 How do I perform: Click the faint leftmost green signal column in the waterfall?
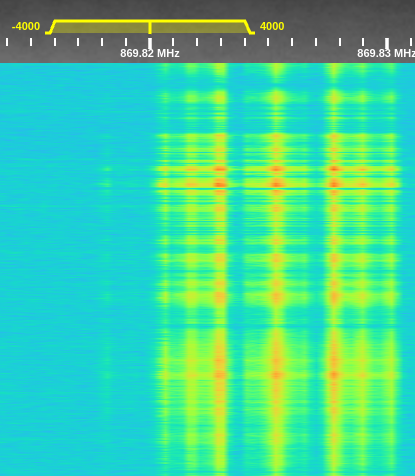(x=164, y=267)
